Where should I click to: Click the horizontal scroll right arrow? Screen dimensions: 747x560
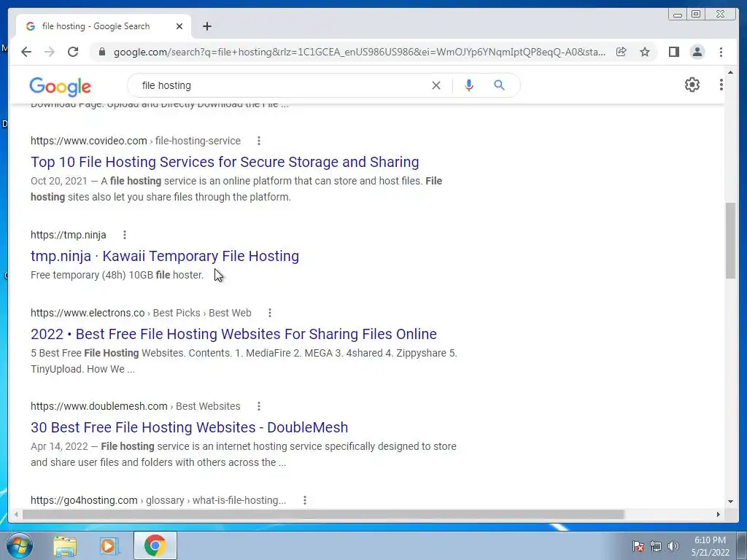[719, 514]
